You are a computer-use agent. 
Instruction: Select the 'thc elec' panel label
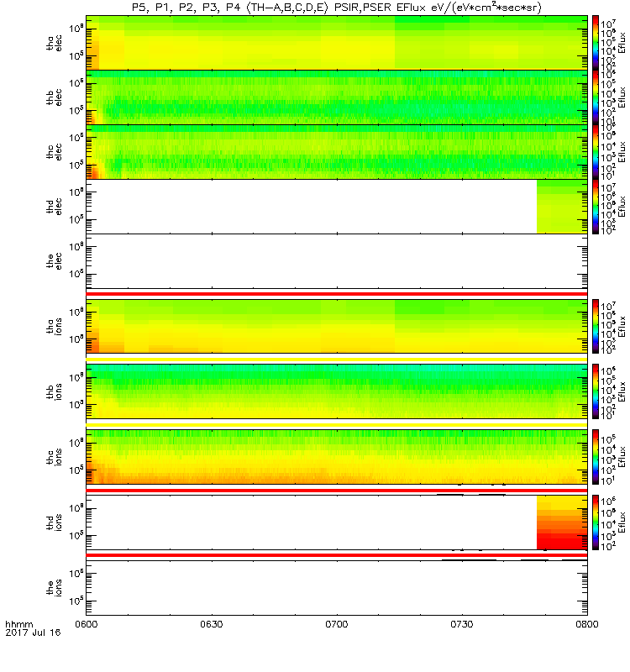(x=55, y=152)
